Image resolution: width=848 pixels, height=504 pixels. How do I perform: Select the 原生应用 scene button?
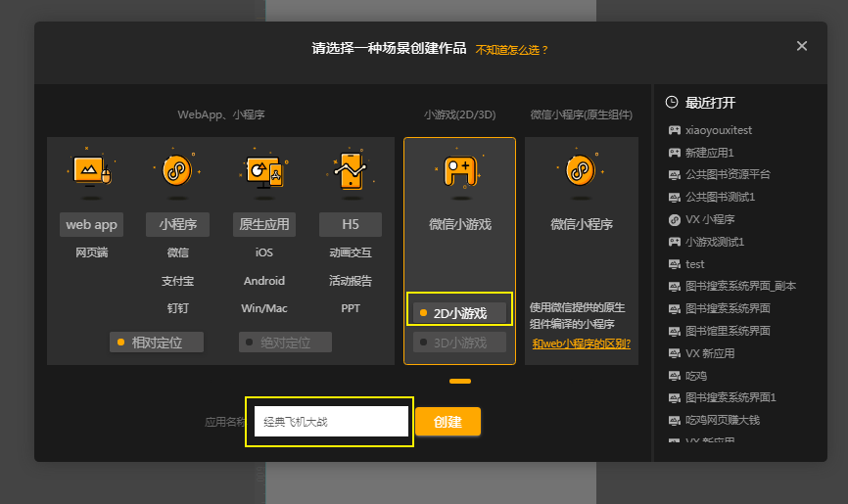click(x=264, y=224)
